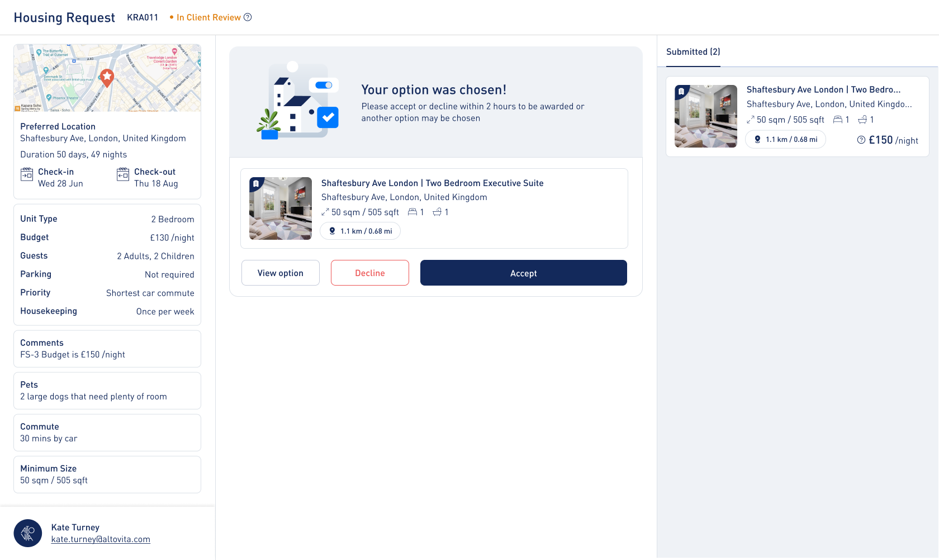The height and width of the screenshot is (560, 939).
Task: Click the In Client Review status label
Action: (x=208, y=17)
